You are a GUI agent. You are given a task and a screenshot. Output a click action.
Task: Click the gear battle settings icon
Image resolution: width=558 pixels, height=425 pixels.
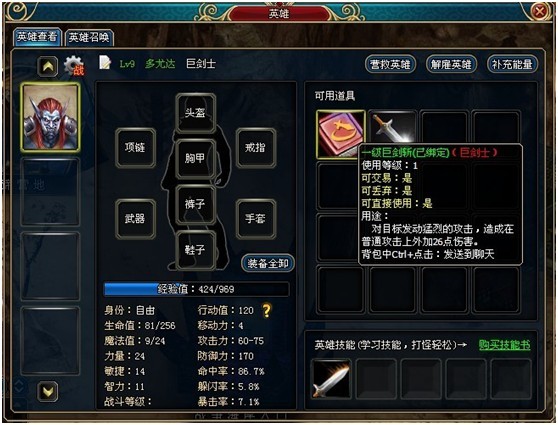[x=74, y=65]
